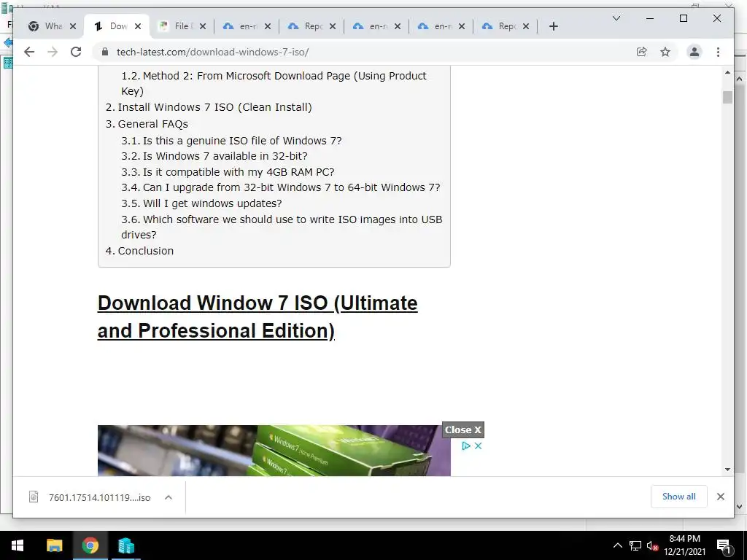Jump to 'Install Windows 7 ISO (Clean Install)'
Screen dimensions: 747x560
coord(209,107)
